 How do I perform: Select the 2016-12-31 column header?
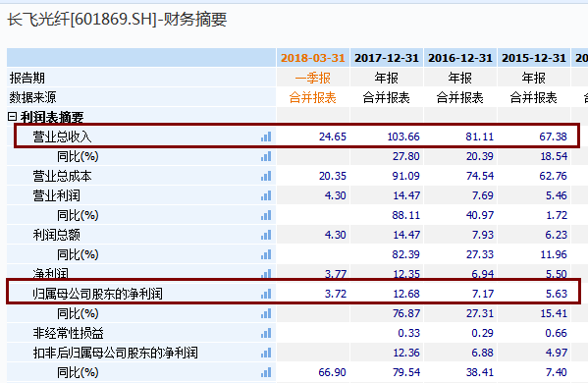460,58
